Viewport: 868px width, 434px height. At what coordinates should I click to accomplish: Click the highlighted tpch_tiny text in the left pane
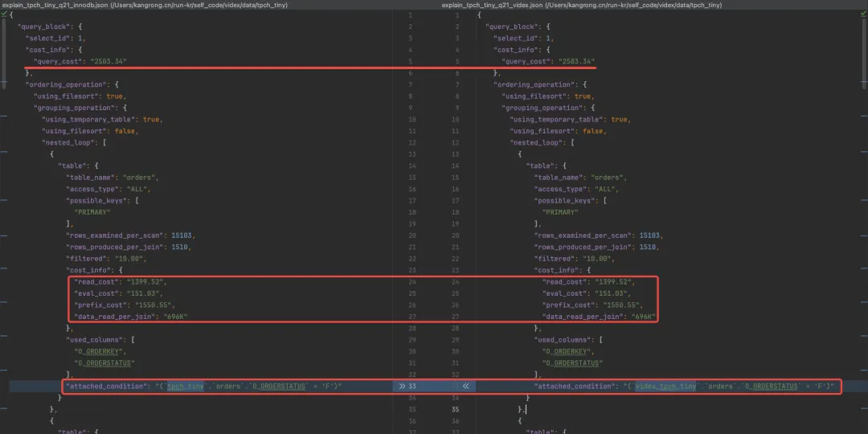click(x=186, y=387)
